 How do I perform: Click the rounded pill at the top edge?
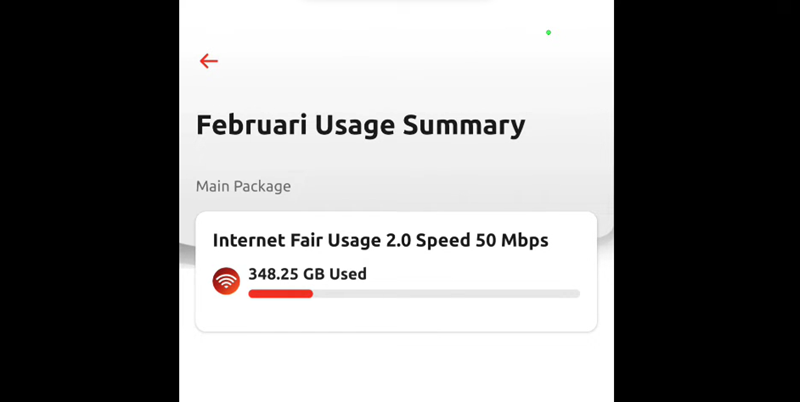point(396,2)
